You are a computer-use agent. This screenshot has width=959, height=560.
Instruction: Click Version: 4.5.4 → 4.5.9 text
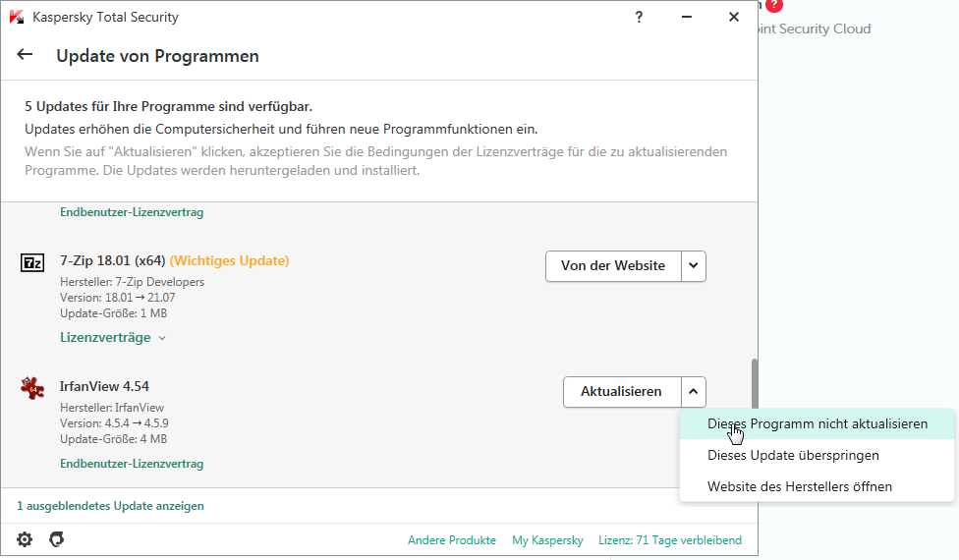(114, 423)
